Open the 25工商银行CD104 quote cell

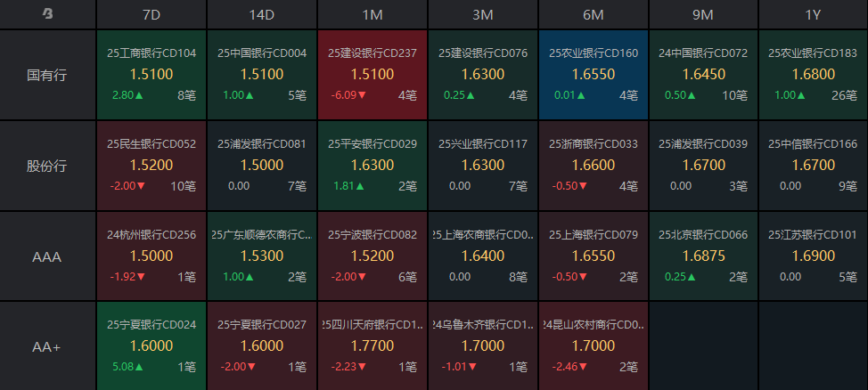click(151, 75)
